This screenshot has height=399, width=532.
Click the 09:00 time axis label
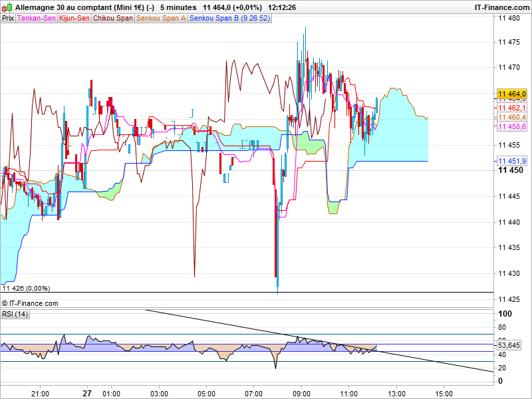(x=302, y=394)
